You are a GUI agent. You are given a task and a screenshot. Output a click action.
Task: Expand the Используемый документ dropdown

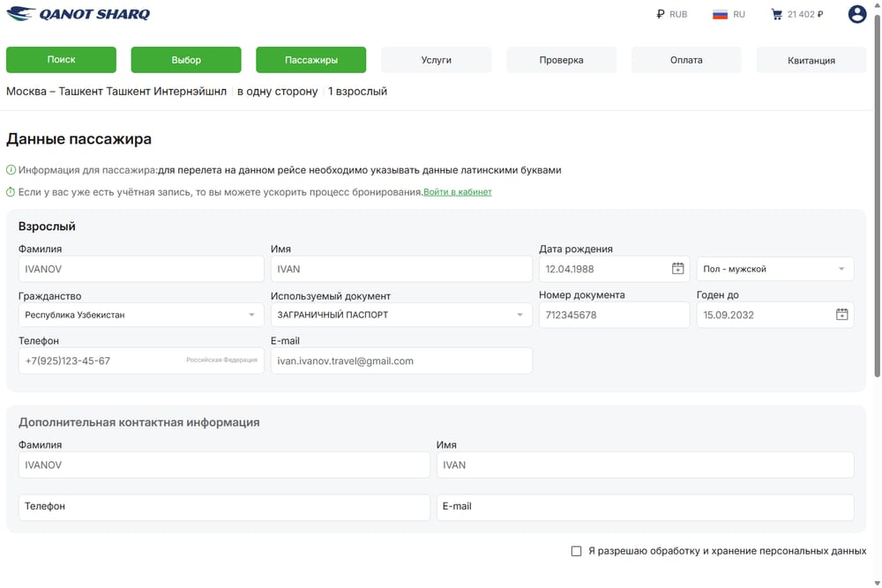pyautogui.click(x=401, y=315)
